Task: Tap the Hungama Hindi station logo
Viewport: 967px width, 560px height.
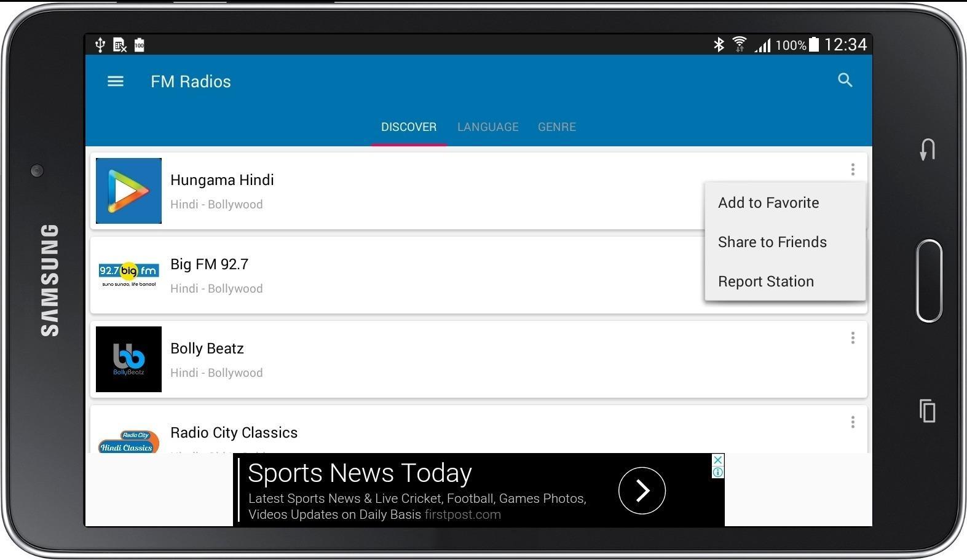Action: (x=128, y=191)
